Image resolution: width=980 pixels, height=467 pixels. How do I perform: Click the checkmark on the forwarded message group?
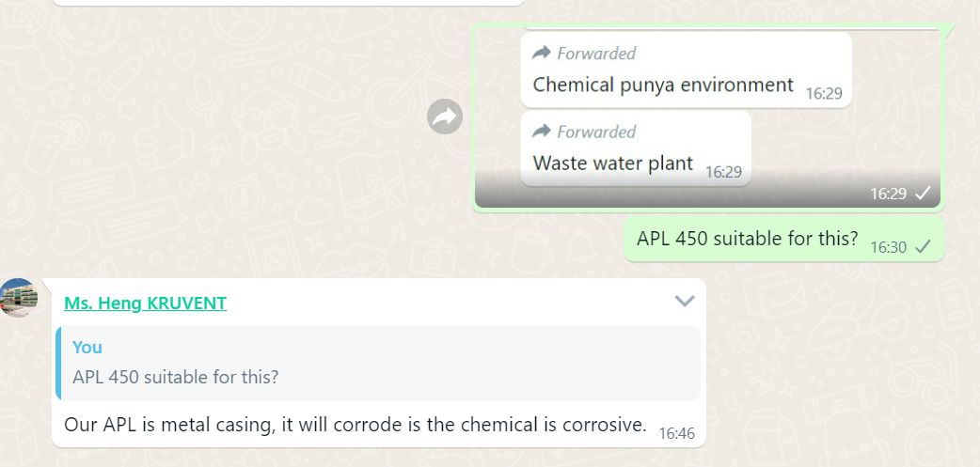923,193
